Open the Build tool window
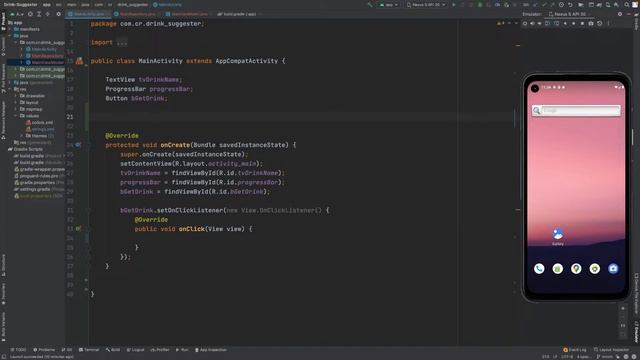Screen dimensions: 640x360 (x=113, y=350)
